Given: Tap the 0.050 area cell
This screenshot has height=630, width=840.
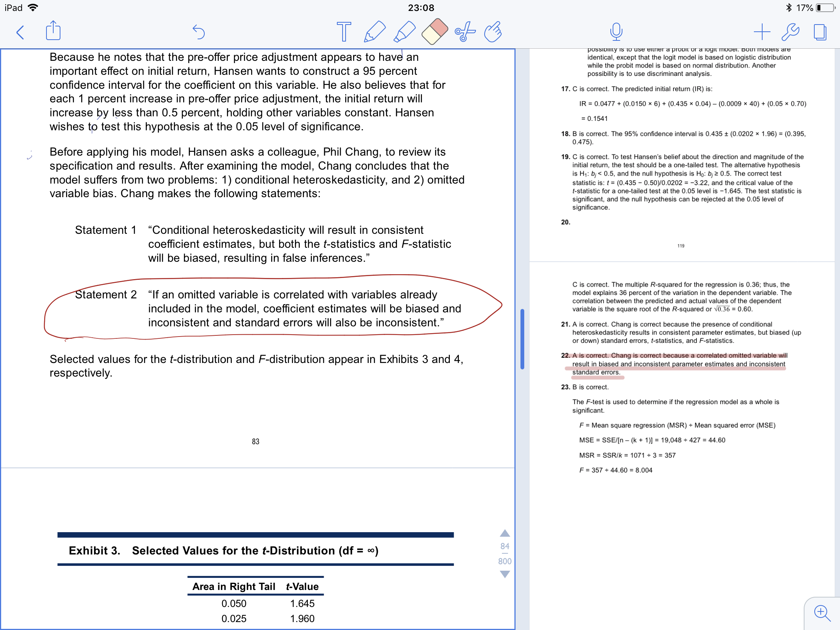Looking at the screenshot, I should (234, 604).
